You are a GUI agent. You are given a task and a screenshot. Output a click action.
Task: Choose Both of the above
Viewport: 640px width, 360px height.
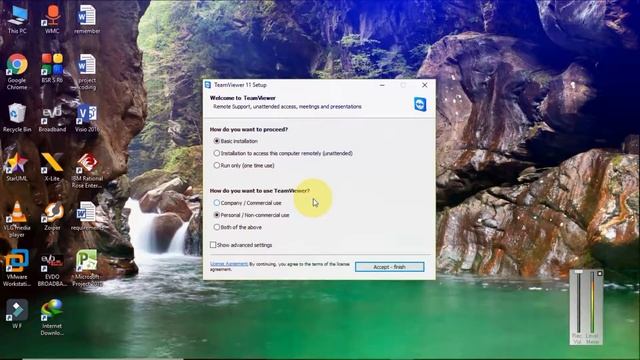(238, 227)
